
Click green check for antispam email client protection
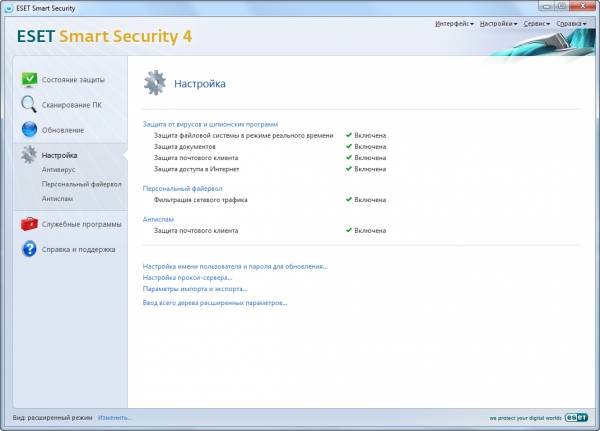click(349, 230)
